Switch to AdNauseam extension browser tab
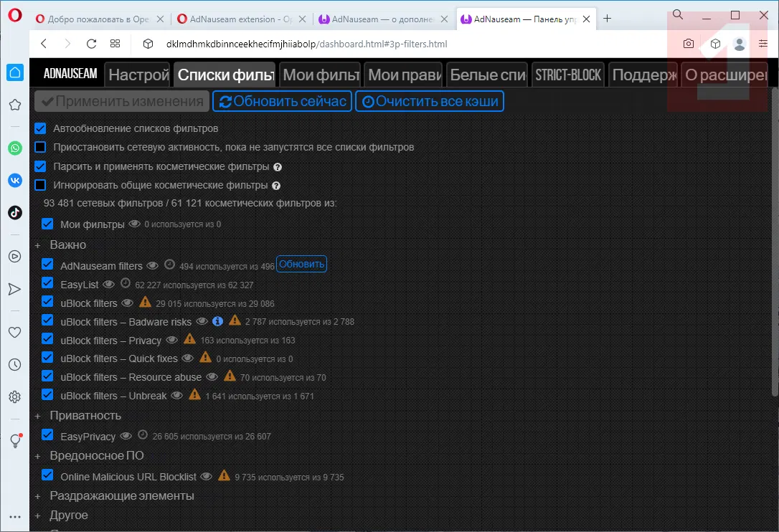This screenshot has height=532, width=779. pyautogui.click(x=241, y=19)
